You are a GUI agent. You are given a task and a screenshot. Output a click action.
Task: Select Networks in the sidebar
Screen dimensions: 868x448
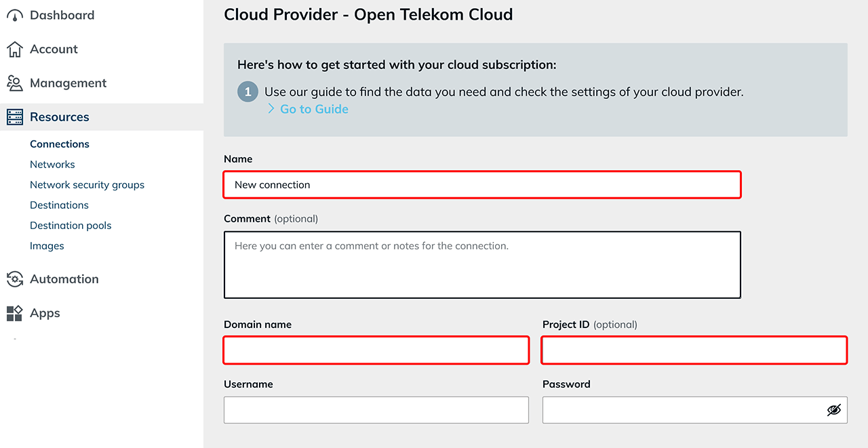click(x=52, y=165)
